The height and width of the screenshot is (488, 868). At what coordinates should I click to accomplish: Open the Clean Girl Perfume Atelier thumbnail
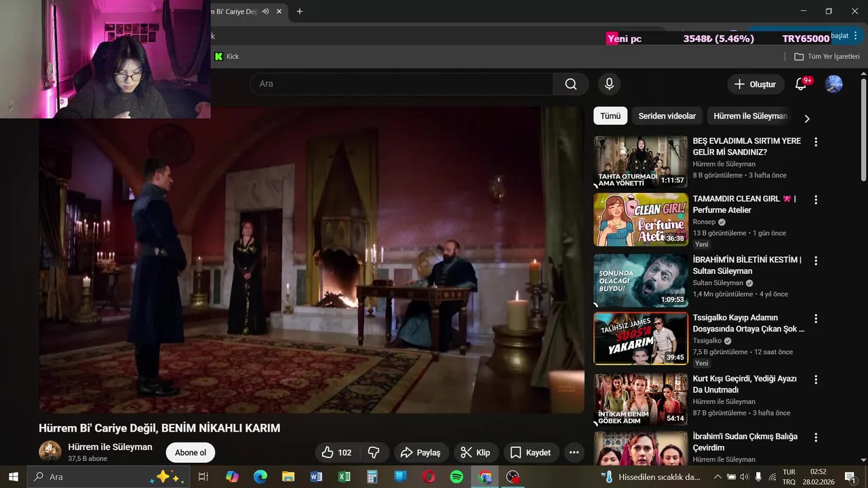(641, 220)
